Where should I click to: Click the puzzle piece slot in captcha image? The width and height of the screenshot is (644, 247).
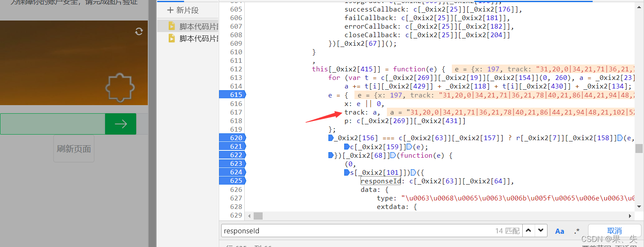tap(120, 88)
